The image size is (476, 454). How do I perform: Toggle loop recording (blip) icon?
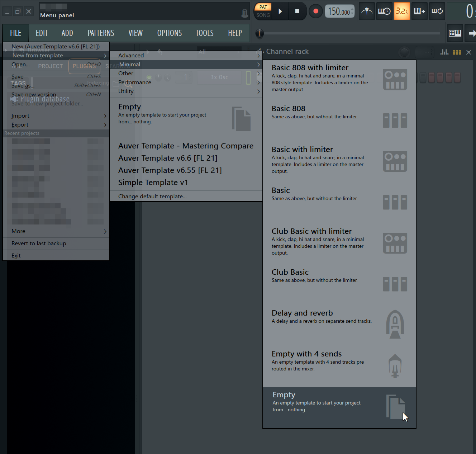(437, 11)
